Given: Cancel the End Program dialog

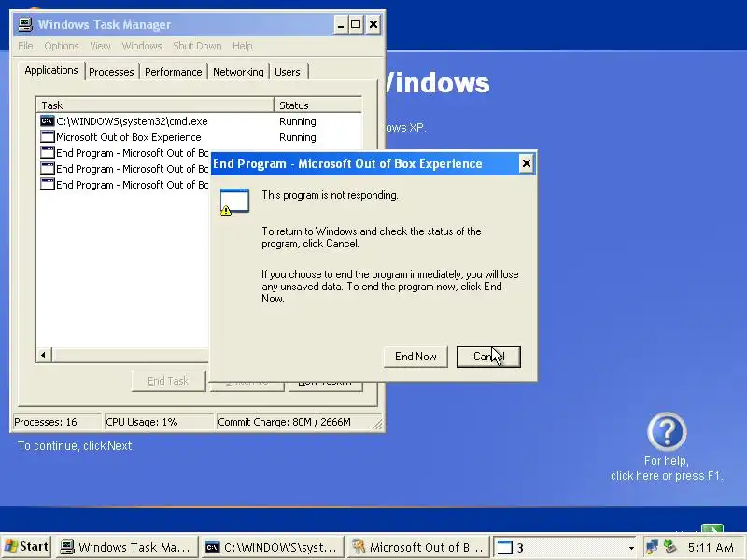Looking at the screenshot, I should (488, 357).
